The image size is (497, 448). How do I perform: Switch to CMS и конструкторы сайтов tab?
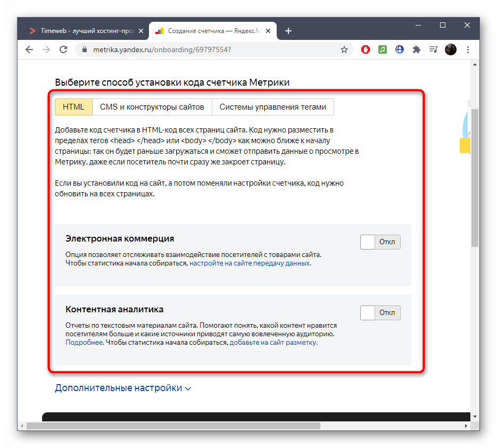(152, 107)
